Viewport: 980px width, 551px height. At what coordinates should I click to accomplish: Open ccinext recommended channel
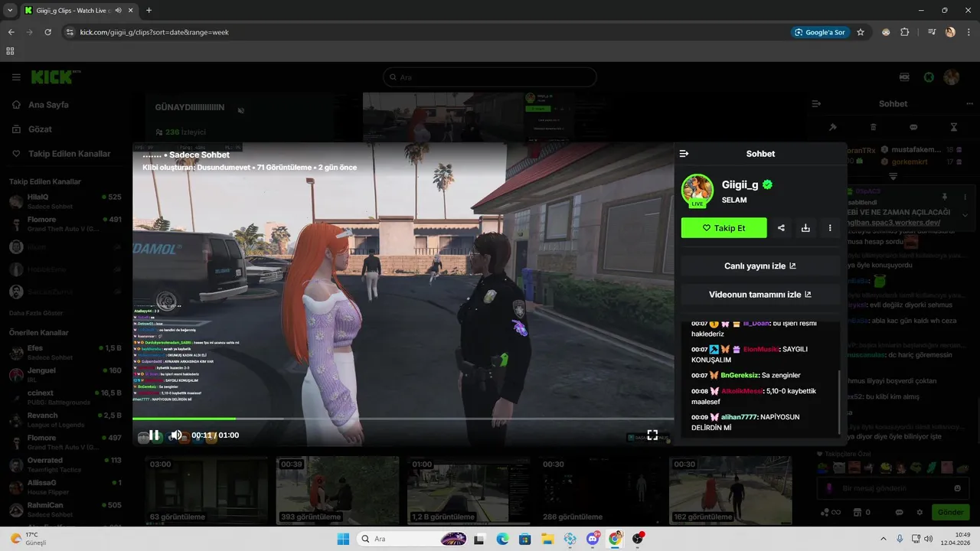(x=66, y=397)
